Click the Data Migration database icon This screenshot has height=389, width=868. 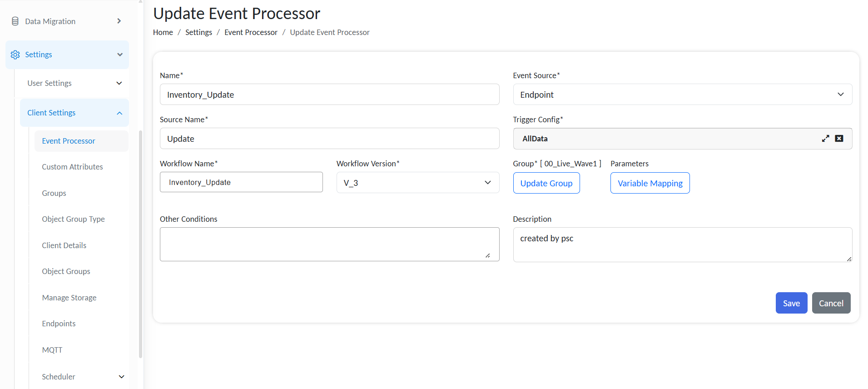click(15, 21)
